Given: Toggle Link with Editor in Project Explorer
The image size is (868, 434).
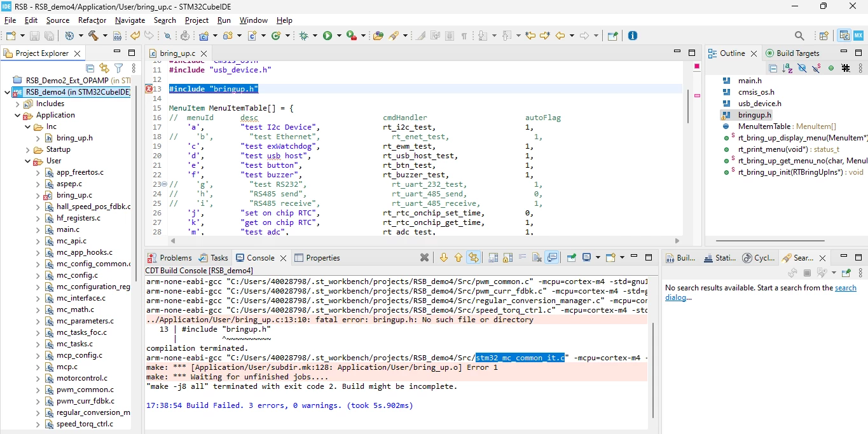Looking at the screenshot, I should (x=104, y=68).
